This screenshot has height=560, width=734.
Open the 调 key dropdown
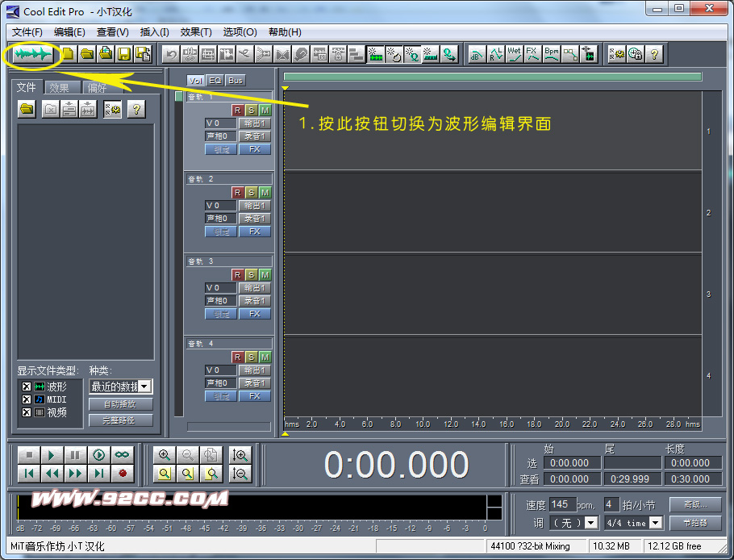[591, 523]
